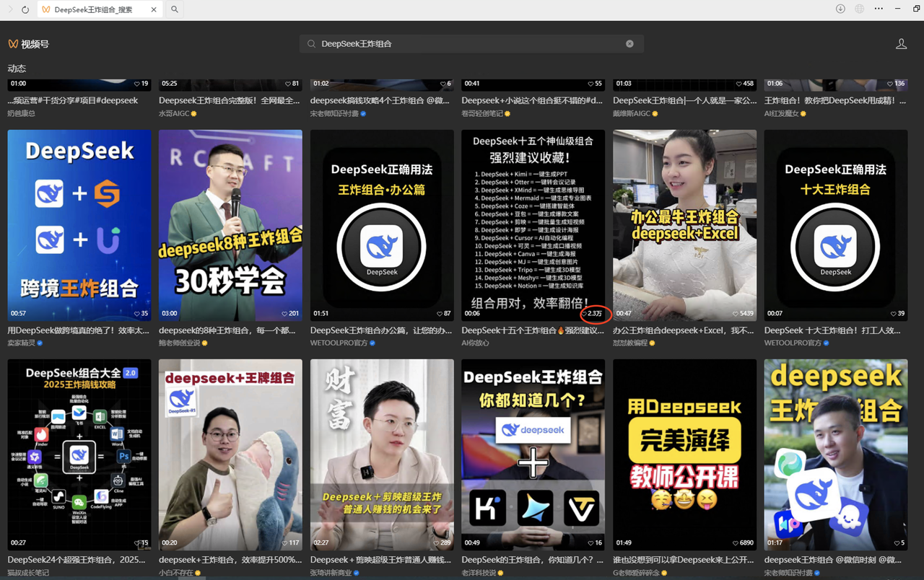Open the title DeepSeek王炸组合办公篇

(x=381, y=330)
